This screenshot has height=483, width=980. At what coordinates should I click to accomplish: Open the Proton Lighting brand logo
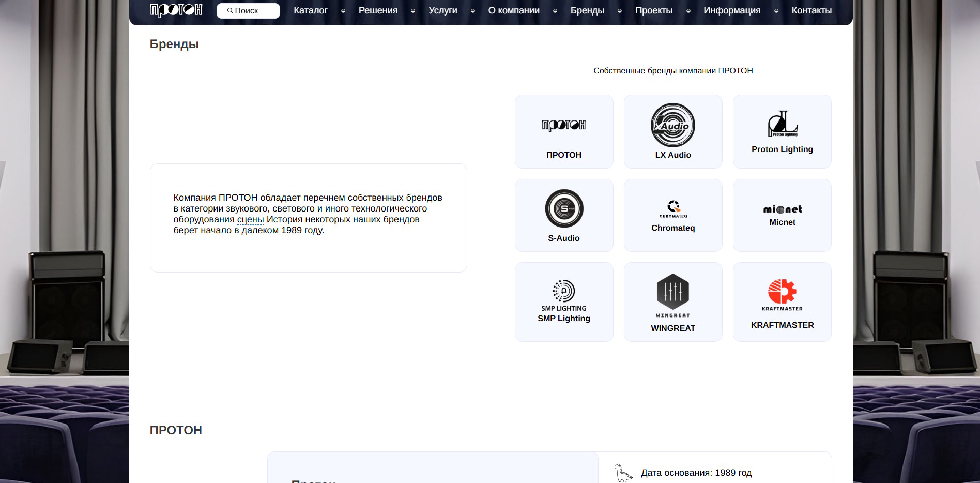pyautogui.click(x=783, y=124)
